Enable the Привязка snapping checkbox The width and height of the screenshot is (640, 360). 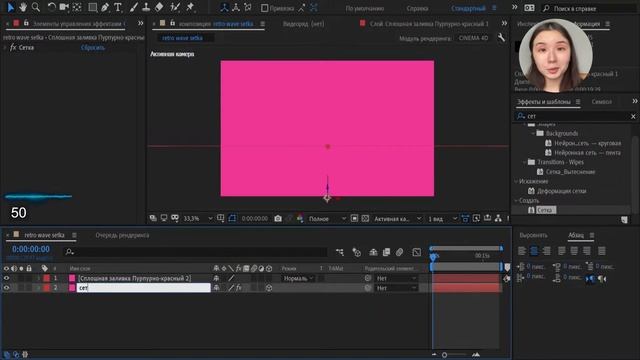[264, 8]
